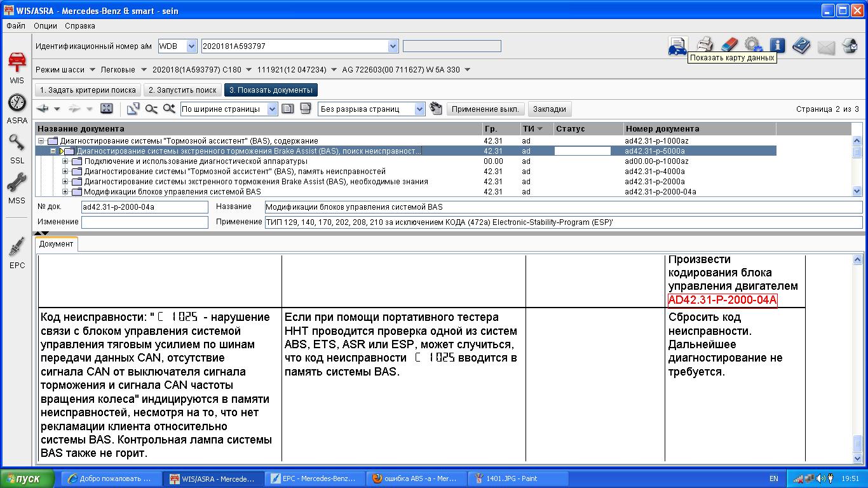Viewport: 868px width, 488px height.
Task: Click the Изменение input field
Action: tap(144, 222)
